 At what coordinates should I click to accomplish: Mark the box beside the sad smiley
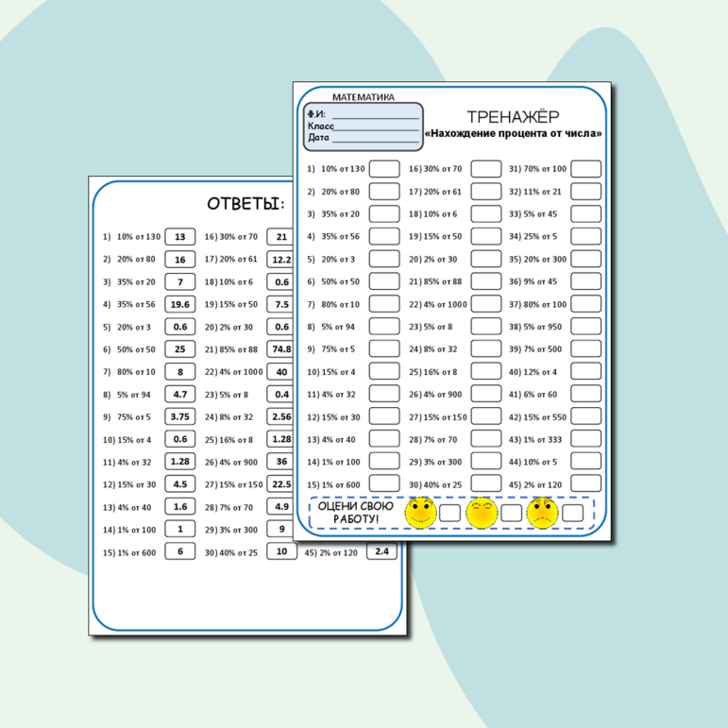(x=572, y=513)
